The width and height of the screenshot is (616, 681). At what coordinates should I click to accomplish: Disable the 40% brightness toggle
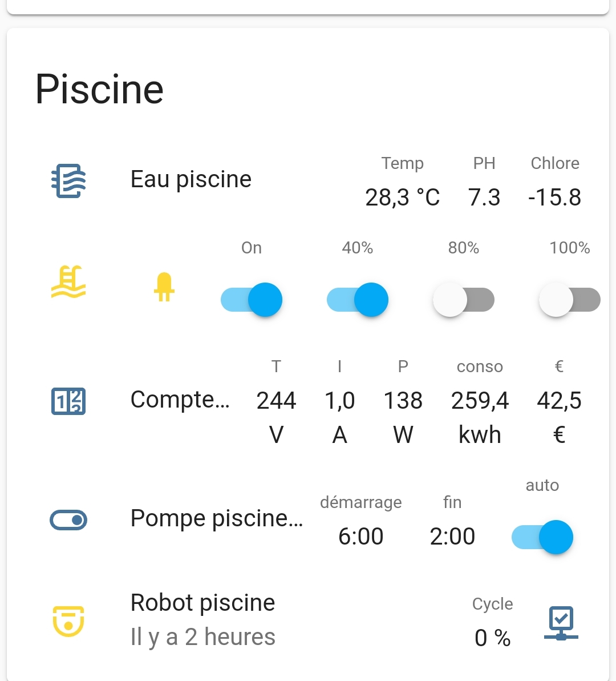pos(358,300)
